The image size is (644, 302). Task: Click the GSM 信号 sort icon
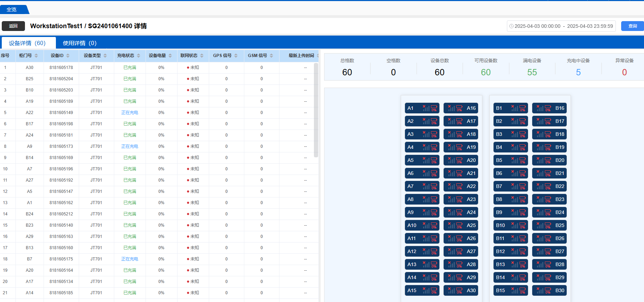click(271, 56)
